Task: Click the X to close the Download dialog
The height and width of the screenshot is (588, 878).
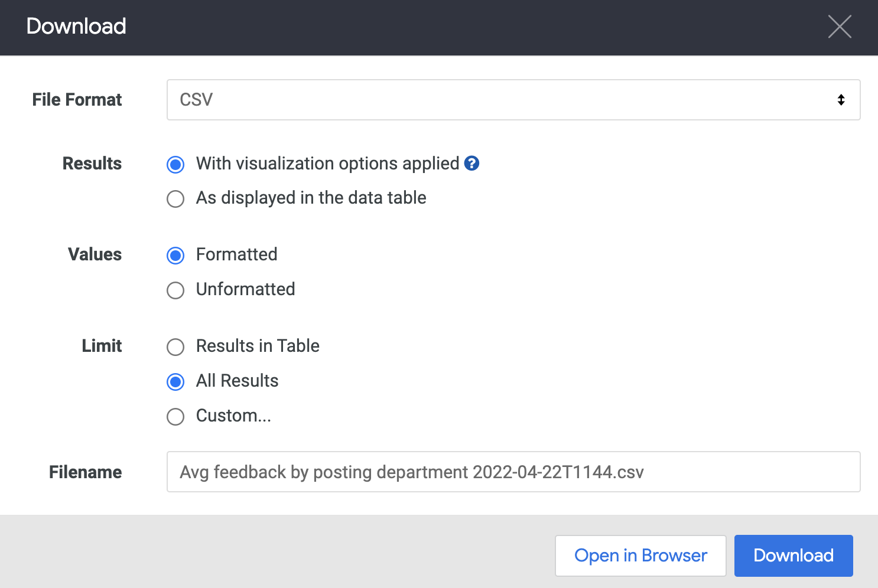Action: [840, 27]
